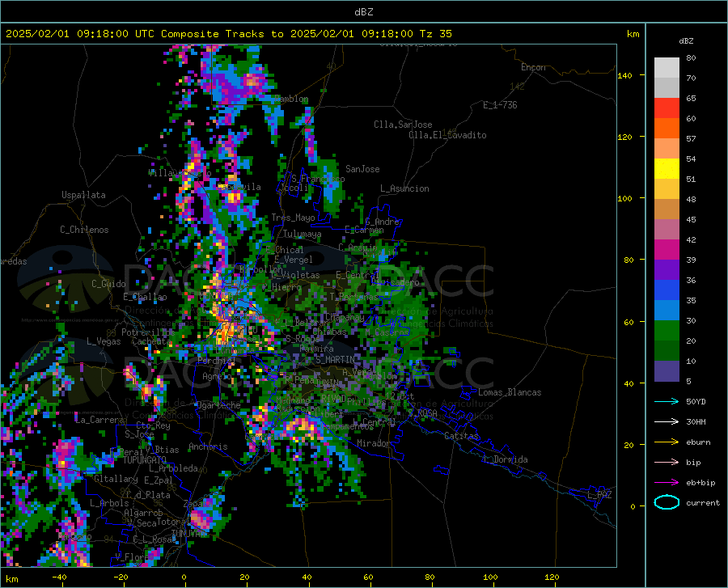728x588 pixels.
Task: Pick the red swatch below 65 dBZ
Action: (x=667, y=108)
